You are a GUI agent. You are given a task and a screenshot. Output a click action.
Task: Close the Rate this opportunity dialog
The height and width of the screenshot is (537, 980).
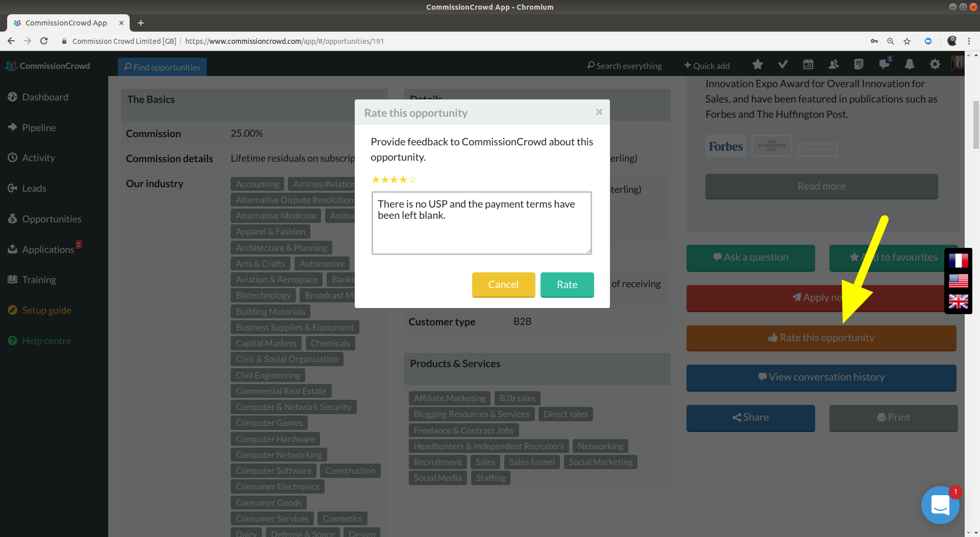[x=599, y=112]
